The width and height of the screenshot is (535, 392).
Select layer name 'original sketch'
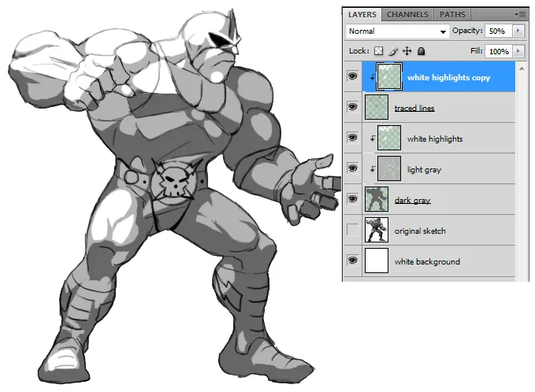click(x=420, y=231)
